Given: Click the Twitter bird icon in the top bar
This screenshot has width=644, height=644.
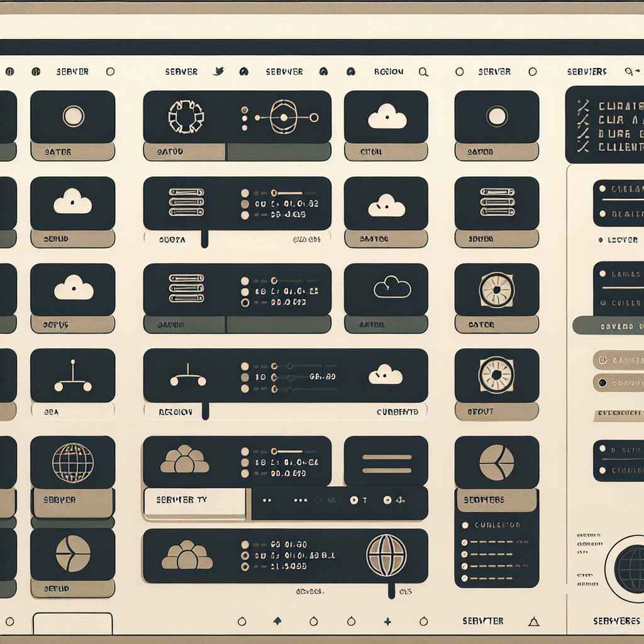Looking at the screenshot, I should click(x=218, y=72).
